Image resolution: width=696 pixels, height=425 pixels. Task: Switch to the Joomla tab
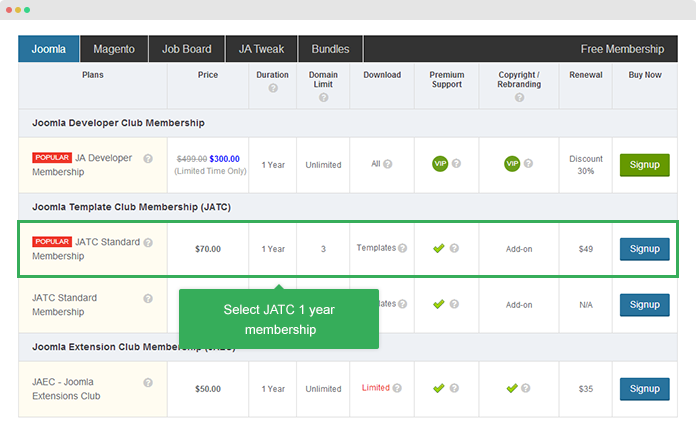(49, 49)
